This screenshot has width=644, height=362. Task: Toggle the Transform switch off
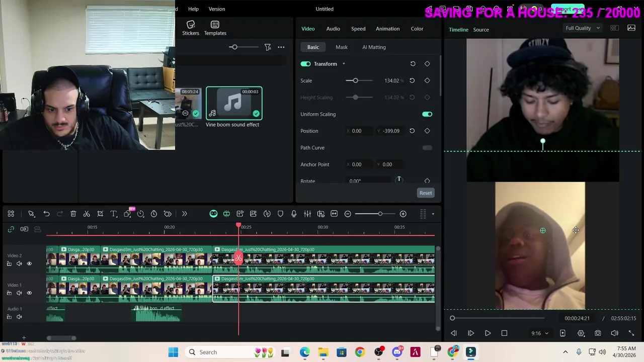(305, 64)
